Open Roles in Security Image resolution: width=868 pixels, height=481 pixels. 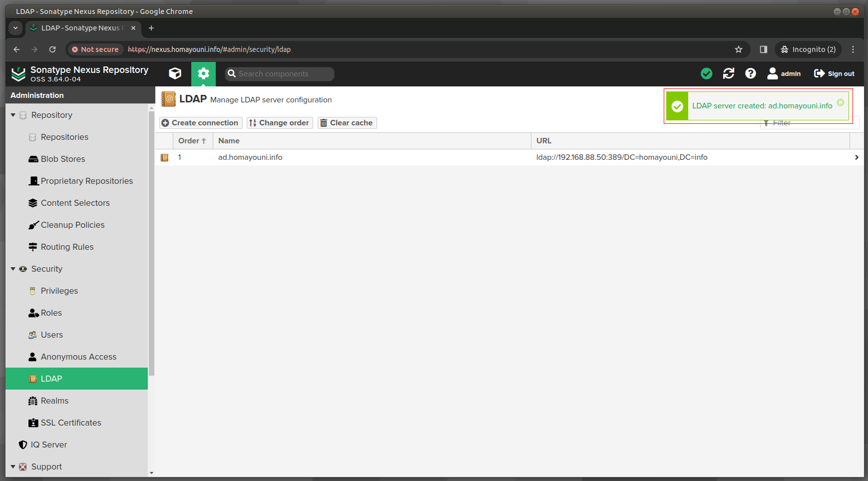pos(51,313)
